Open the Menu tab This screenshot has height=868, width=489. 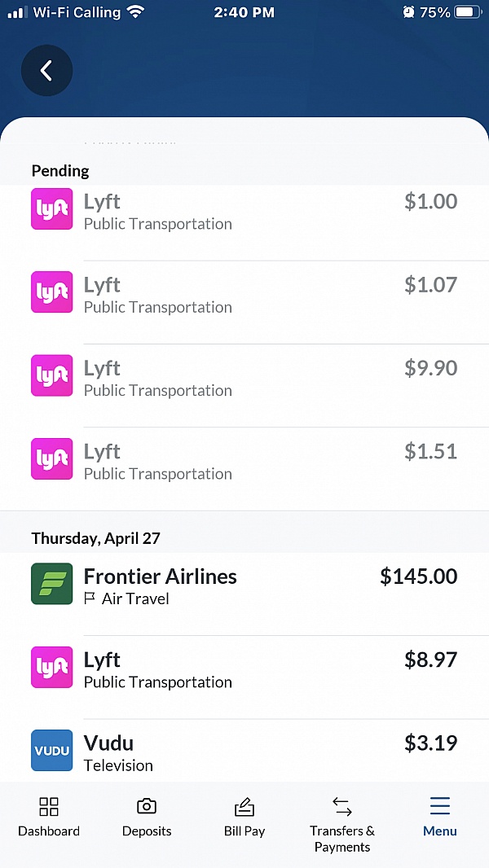(440, 817)
